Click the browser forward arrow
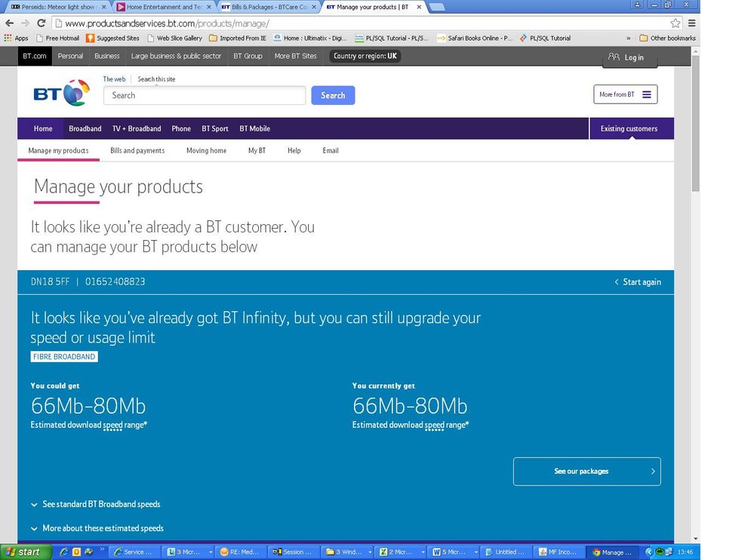Image resolution: width=754 pixels, height=560 pixels. 25,23
